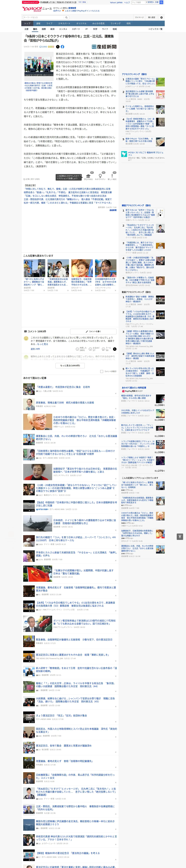Open 旅行先の韓国でコメを買う article link

tap(76, 539)
